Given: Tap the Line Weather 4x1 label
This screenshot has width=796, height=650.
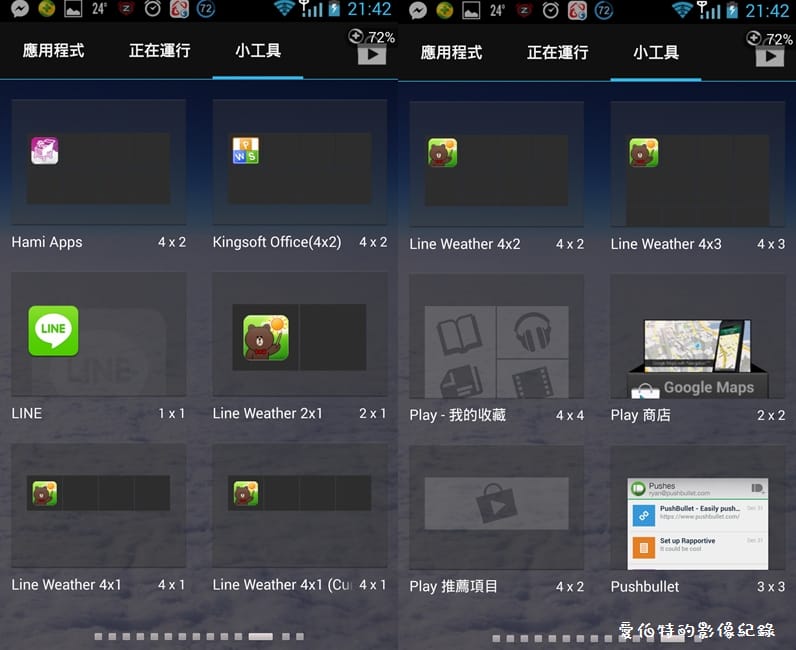Looking at the screenshot, I should point(67,584).
